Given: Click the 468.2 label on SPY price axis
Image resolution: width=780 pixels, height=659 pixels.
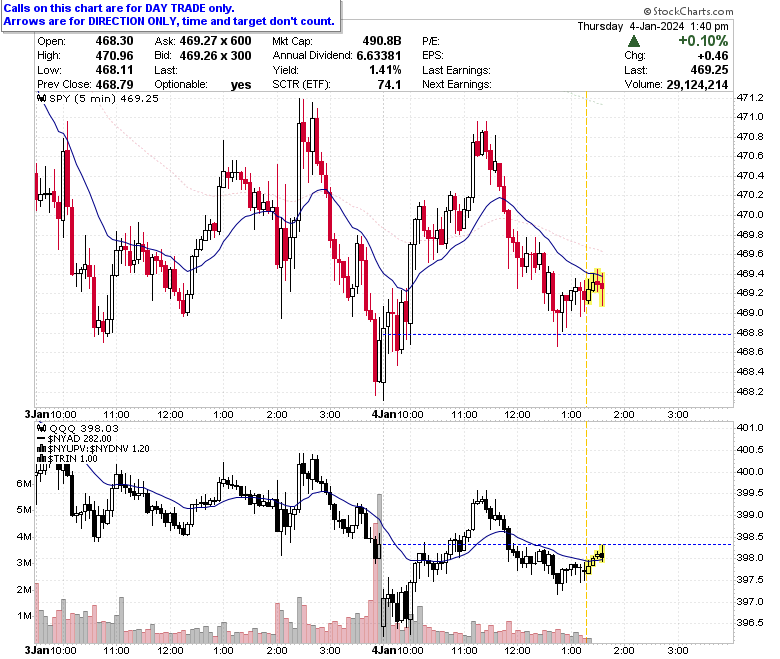Looking at the screenshot, I should pyautogui.click(x=750, y=391).
